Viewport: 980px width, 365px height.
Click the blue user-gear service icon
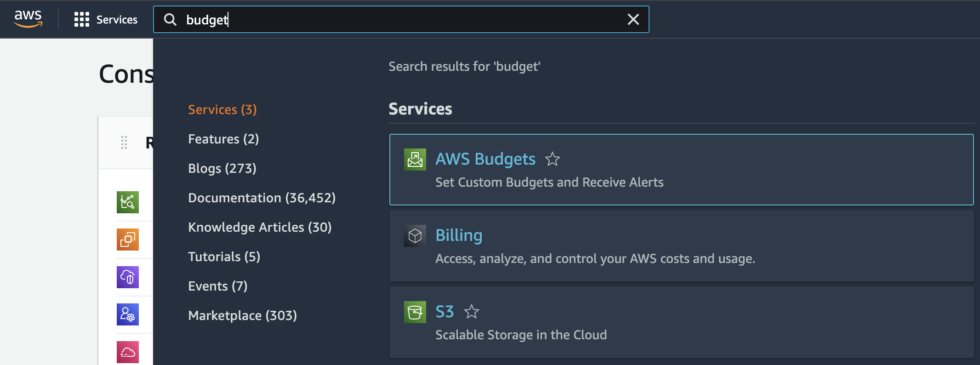pos(128,314)
